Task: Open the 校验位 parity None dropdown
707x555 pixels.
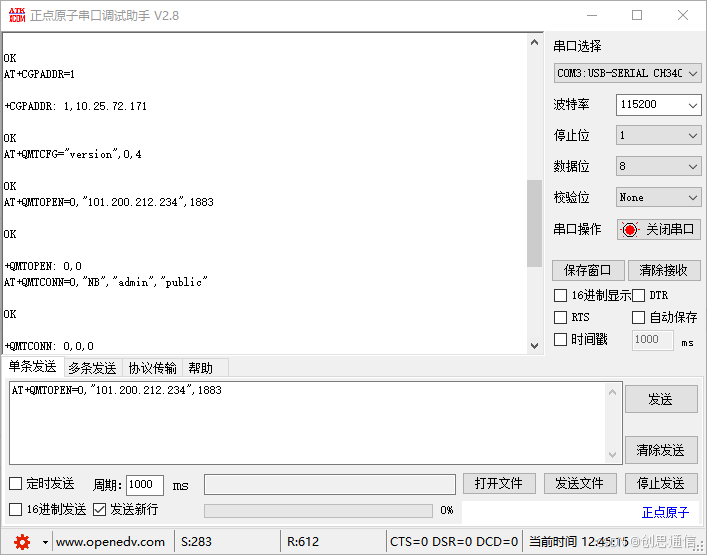Action: tap(658, 197)
